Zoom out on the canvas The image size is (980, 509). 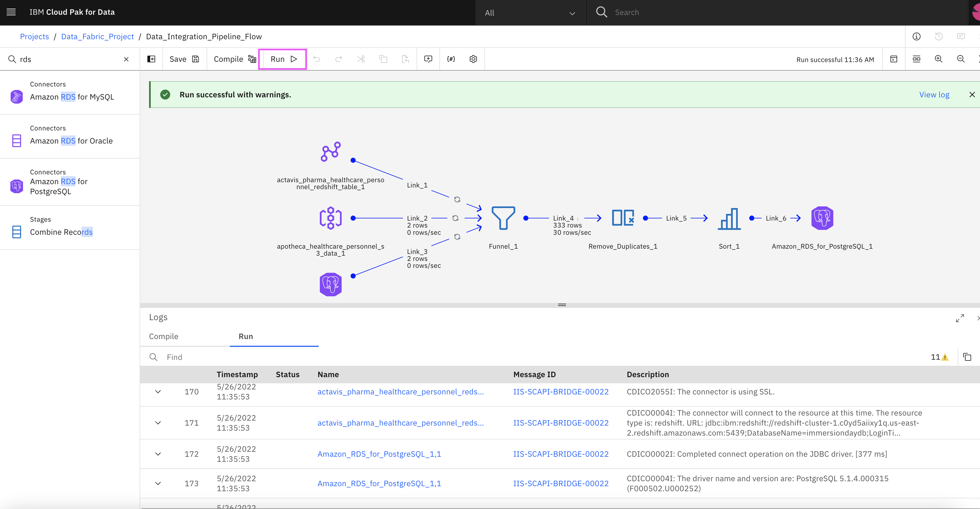click(x=961, y=59)
